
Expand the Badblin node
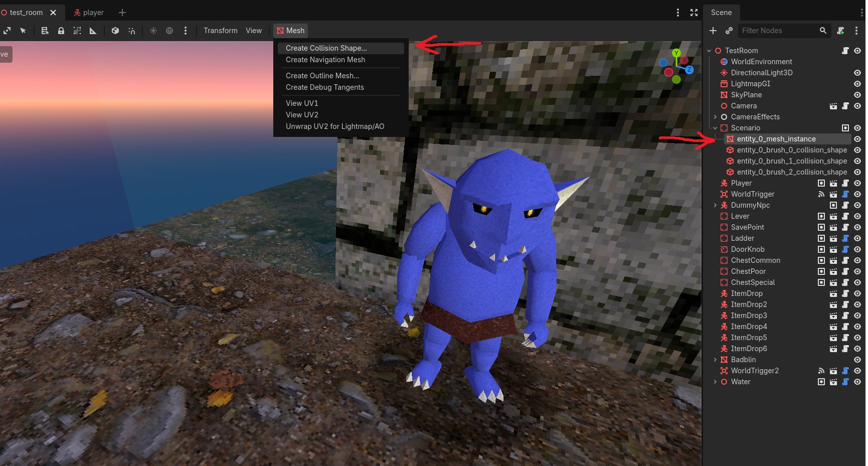(715, 360)
